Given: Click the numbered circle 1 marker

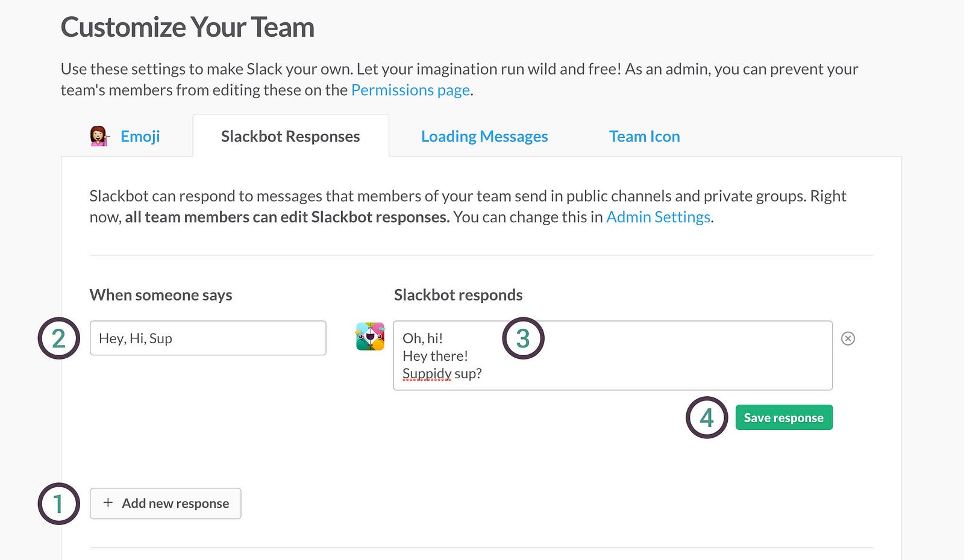Looking at the screenshot, I should (58, 504).
